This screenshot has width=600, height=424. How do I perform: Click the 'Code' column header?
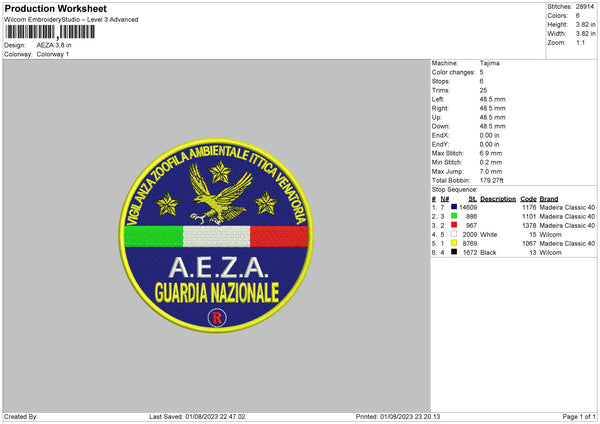pos(528,199)
